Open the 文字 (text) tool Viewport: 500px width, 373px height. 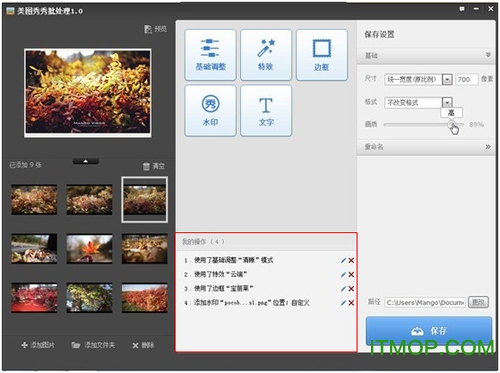pos(266,111)
